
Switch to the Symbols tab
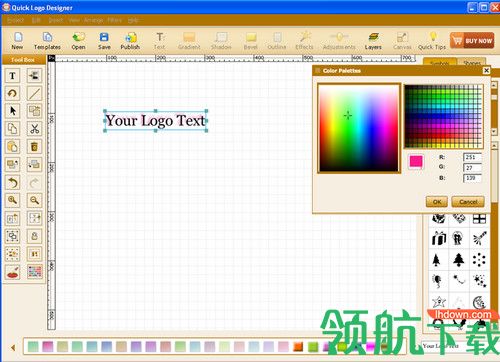click(440, 63)
